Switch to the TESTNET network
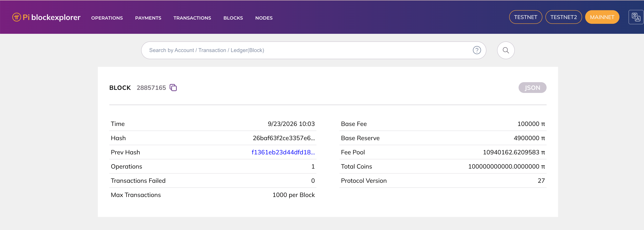The image size is (644, 230). click(x=525, y=17)
